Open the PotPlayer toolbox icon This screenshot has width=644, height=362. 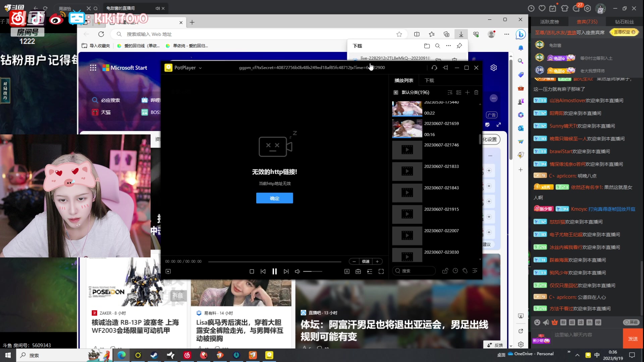click(x=358, y=271)
